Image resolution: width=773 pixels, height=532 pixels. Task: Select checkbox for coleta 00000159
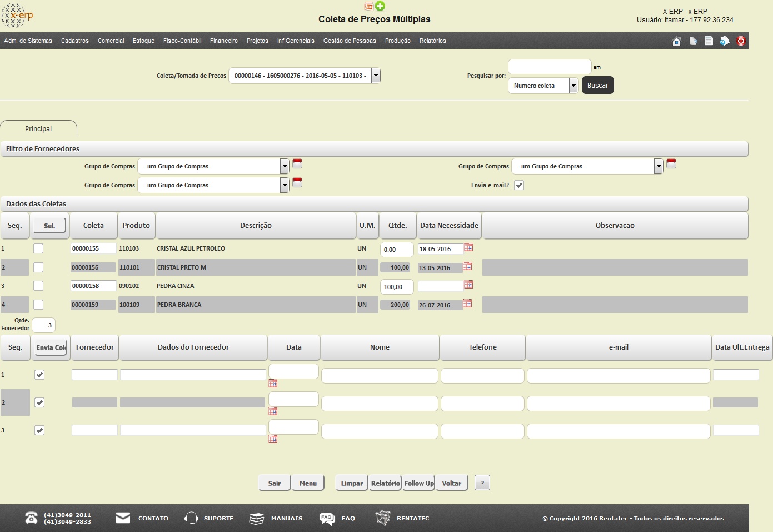tap(38, 305)
